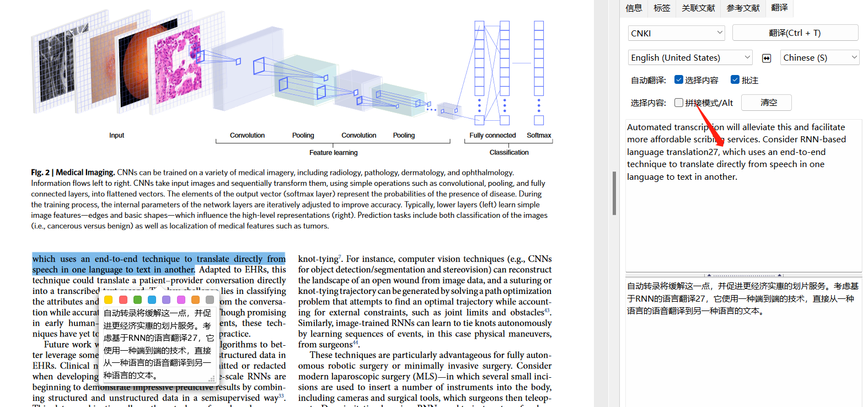Open the English (United States) source language dropdown
The width and height of the screenshot is (868, 407).
690,57
